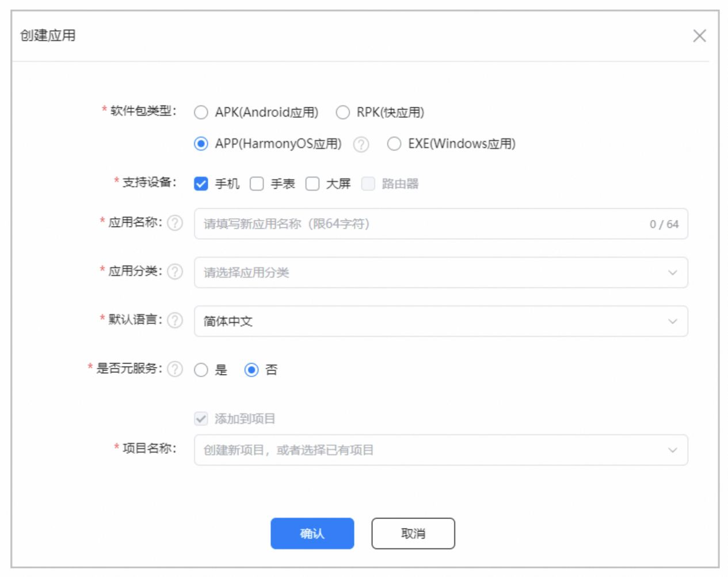
Task: Open the 项目名称 dropdown
Action: pyautogui.click(x=441, y=450)
